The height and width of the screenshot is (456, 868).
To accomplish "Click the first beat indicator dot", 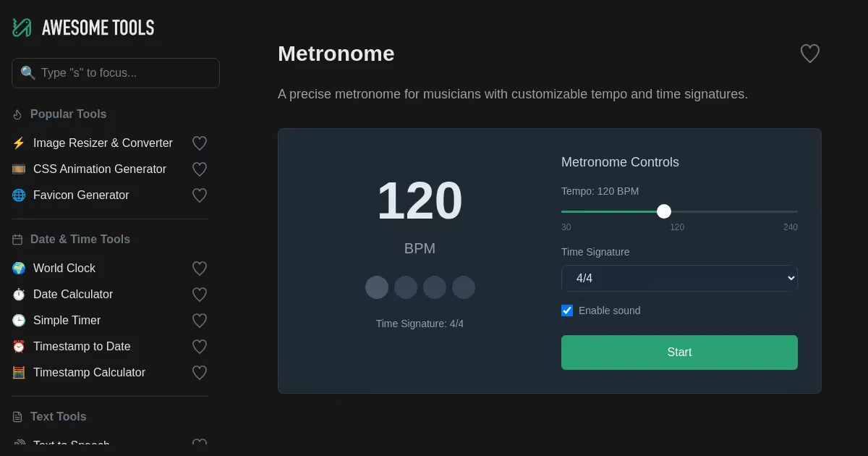I will pos(377,287).
